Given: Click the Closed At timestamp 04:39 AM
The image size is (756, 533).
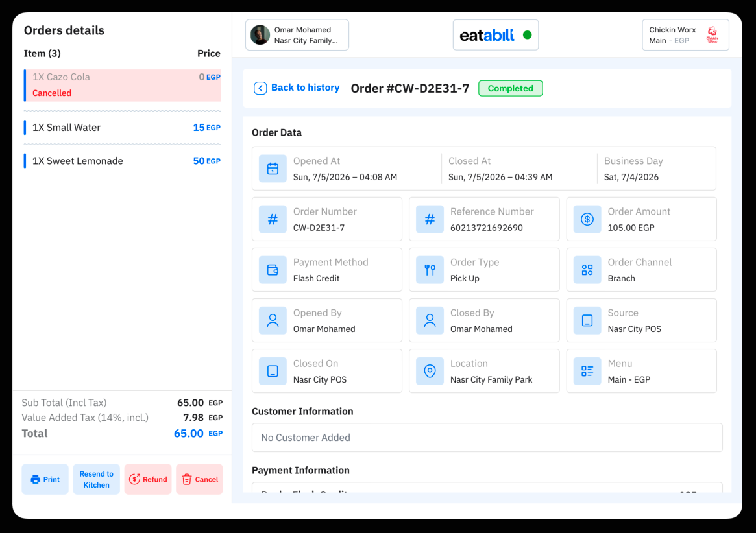Looking at the screenshot, I should tap(500, 177).
